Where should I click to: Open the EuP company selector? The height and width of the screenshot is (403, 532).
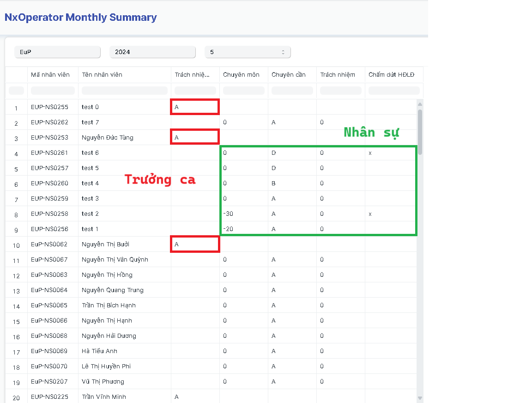[x=57, y=52]
